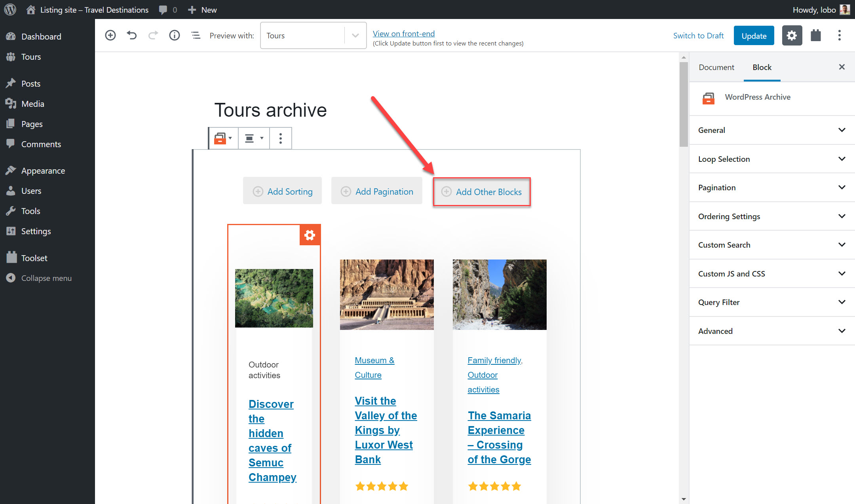Open Discover the hidden caves link
855x504 pixels.
pos(272,441)
